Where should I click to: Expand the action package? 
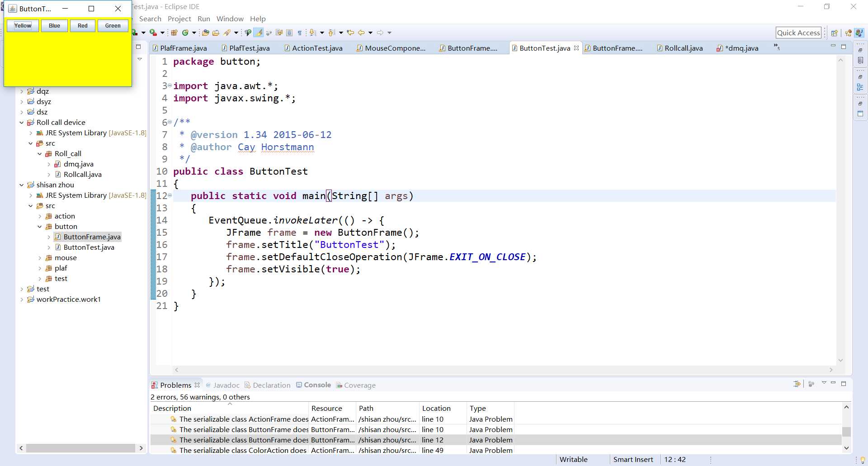point(40,216)
